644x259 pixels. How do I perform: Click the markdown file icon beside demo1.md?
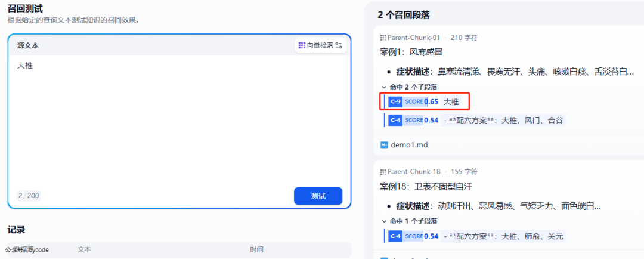point(385,145)
